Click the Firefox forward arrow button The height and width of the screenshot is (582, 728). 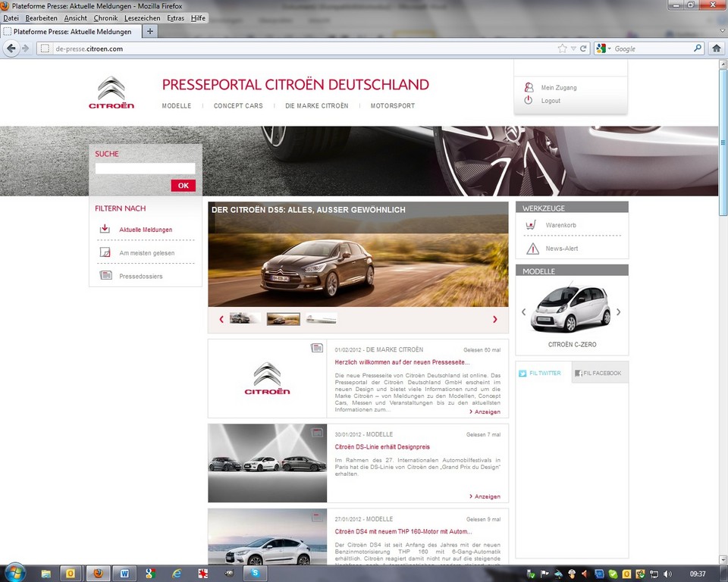tap(26, 48)
